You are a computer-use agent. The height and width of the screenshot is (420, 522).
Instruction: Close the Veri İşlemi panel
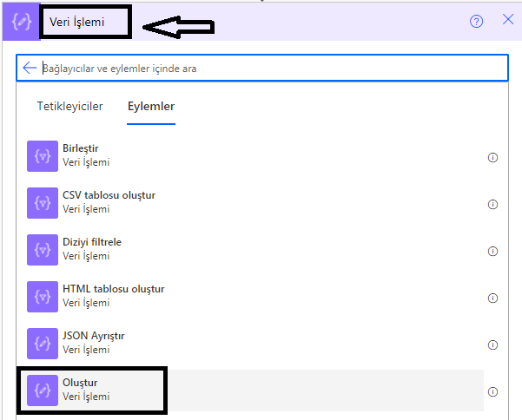tap(508, 19)
